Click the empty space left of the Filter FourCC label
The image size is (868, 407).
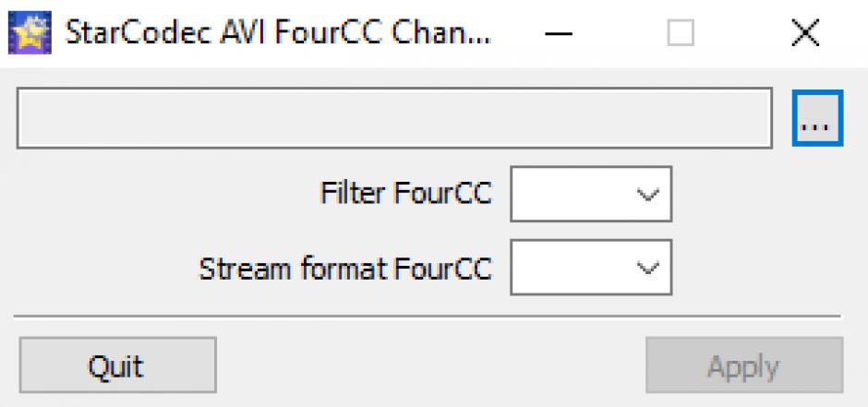click(x=166, y=194)
